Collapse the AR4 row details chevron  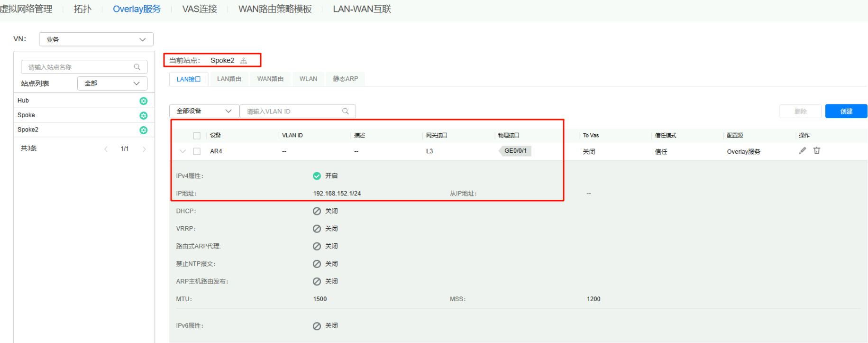coord(183,151)
